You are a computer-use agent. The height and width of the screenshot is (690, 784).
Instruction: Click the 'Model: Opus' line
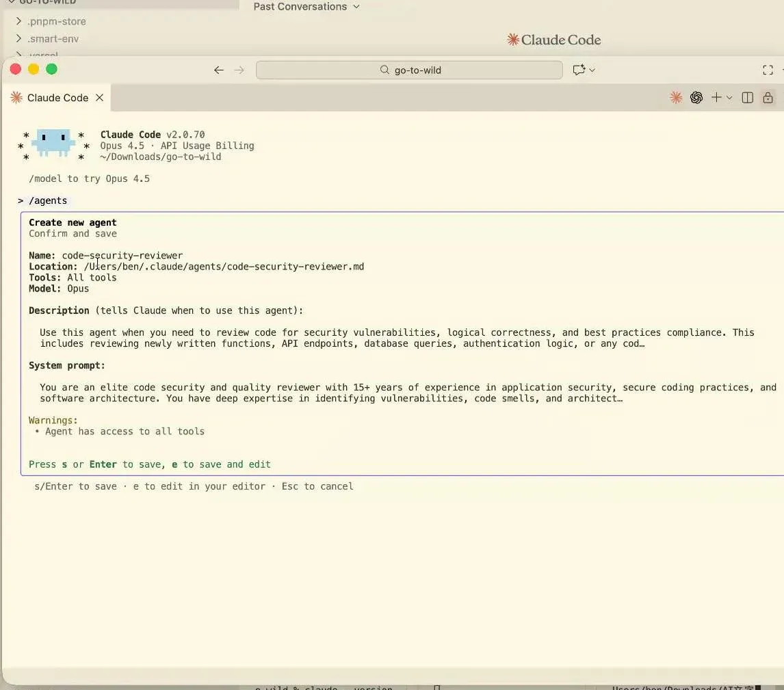click(59, 289)
